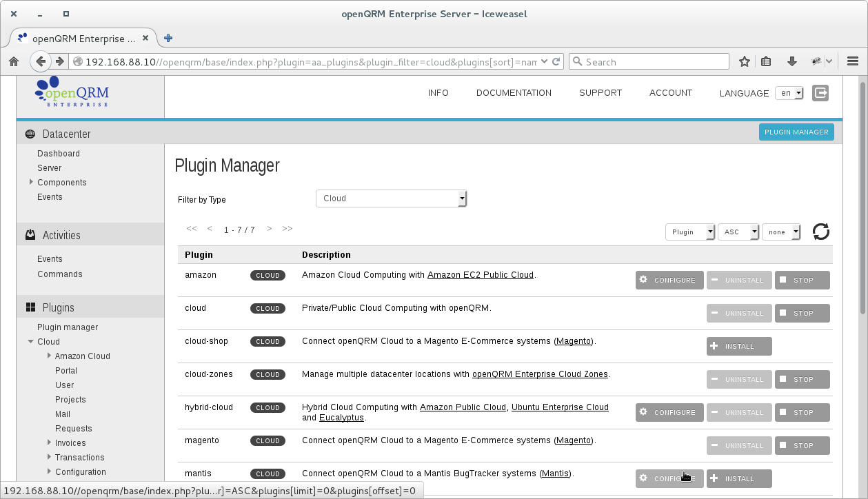The width and height of the screenshot is (868, 499).
Task: Click the openQRM Enterprise logo
Action: point(72,92)
